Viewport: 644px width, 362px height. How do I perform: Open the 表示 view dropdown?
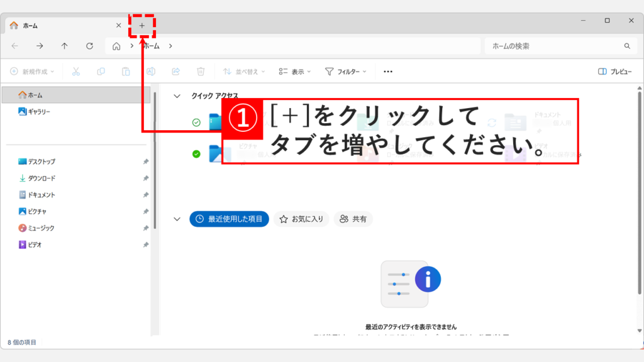(294, 72)
